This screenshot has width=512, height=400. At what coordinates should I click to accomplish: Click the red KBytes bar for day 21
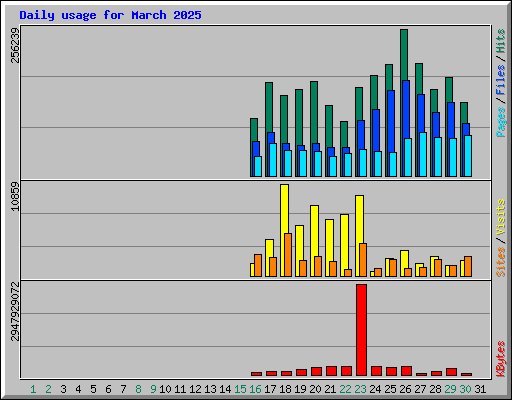(331, 371)
